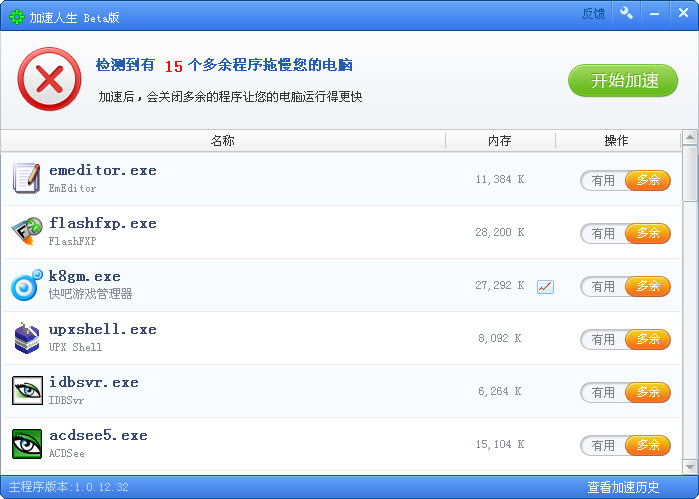Click the EmEditor notepad icon

(27, 178)
